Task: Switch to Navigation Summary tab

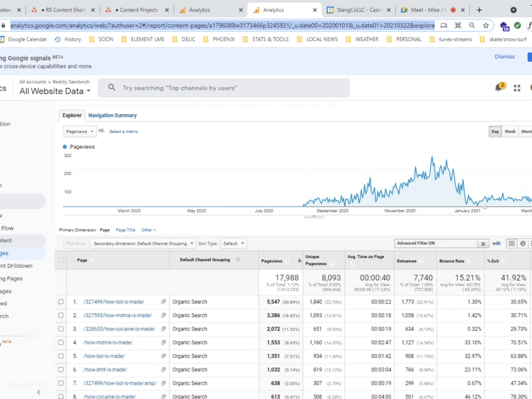Action: pyautogui.click(x=112, y=115)
